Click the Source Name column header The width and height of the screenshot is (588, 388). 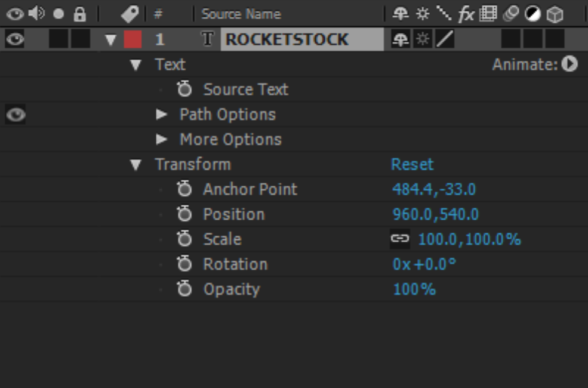tap(241, 14)
